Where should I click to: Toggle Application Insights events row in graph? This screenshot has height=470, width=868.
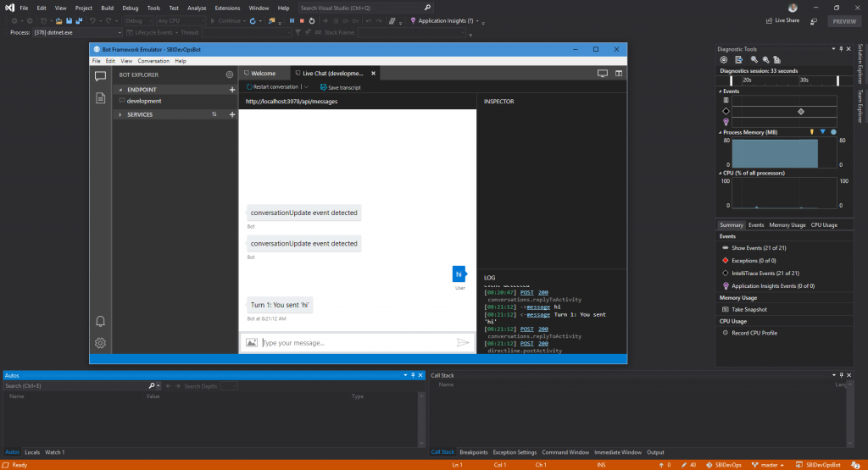click(x=726, y=122)
